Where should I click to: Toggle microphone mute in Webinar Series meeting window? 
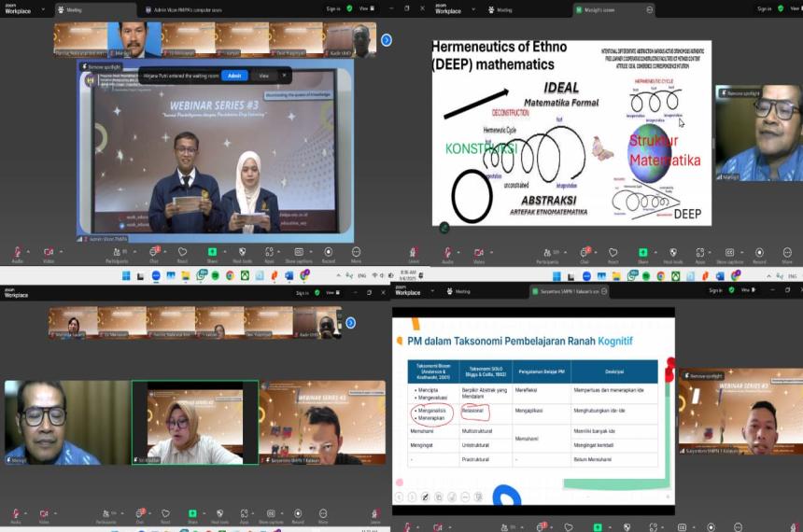(x=17, y=252)
